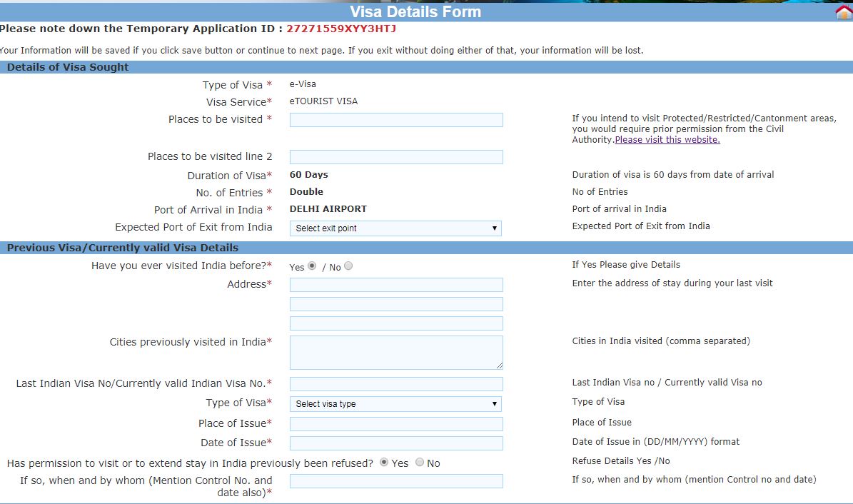This screenshot has height=504, width=853.
Task: Click the Last Indian Visa No field
Action: [395, 383]
